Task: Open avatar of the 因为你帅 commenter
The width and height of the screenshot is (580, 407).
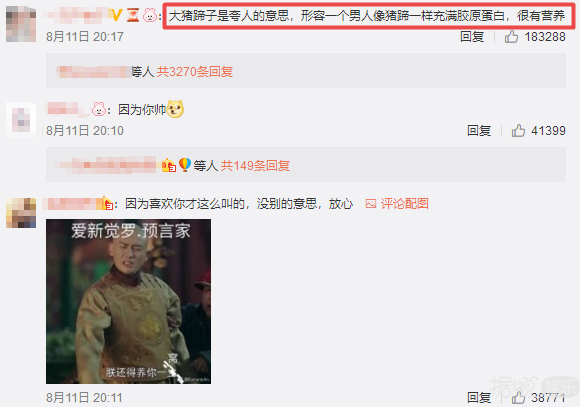Action: (21, 120)
